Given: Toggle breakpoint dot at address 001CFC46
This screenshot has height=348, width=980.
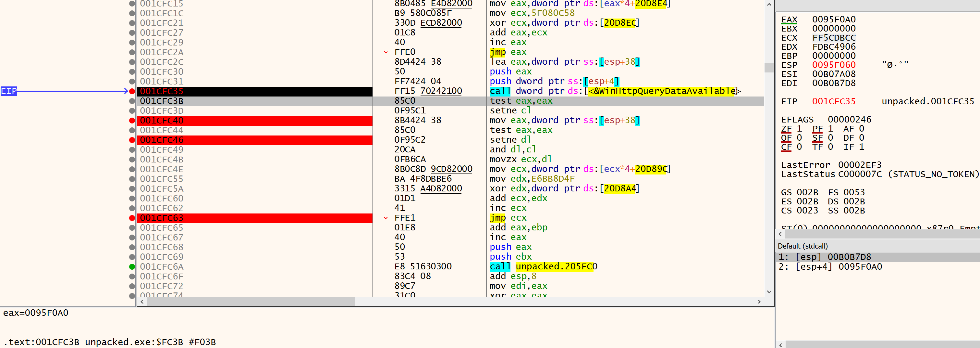Looking at the screenshot, I should pos(132,140).
